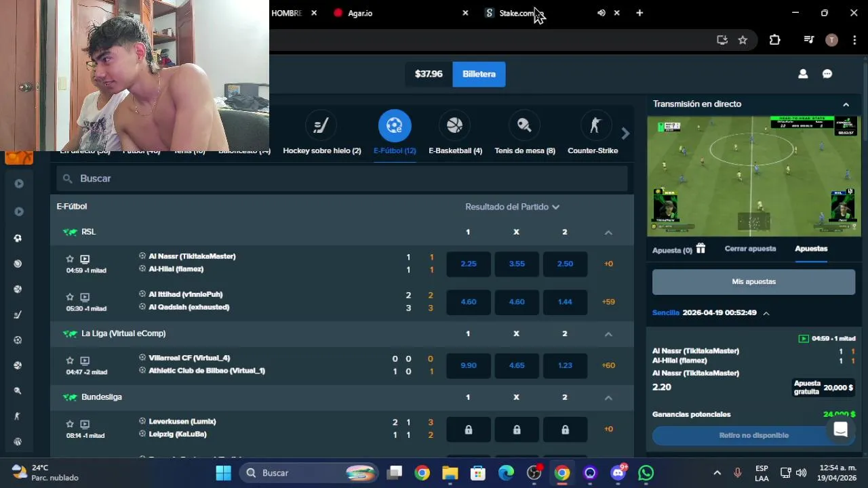Collapse the Bundesliga league section
Image resolution: width=868 pixels, height=488 pixels.
tap(608, 398)
